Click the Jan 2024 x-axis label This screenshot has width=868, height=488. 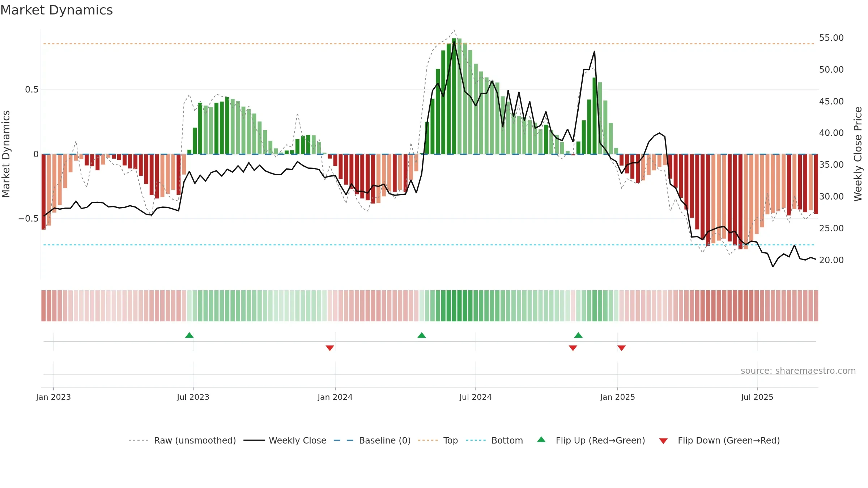(x=335, y=397)
